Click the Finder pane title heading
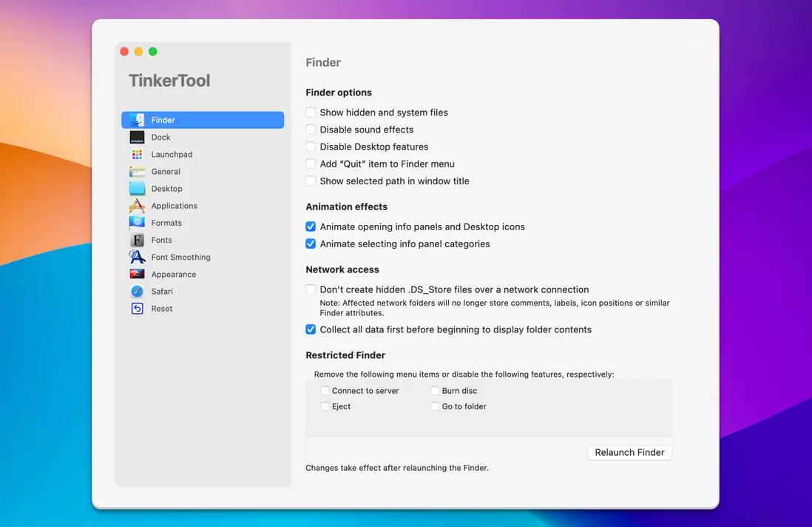The width and height of the screenshot is (812, 527). (323, 62)
